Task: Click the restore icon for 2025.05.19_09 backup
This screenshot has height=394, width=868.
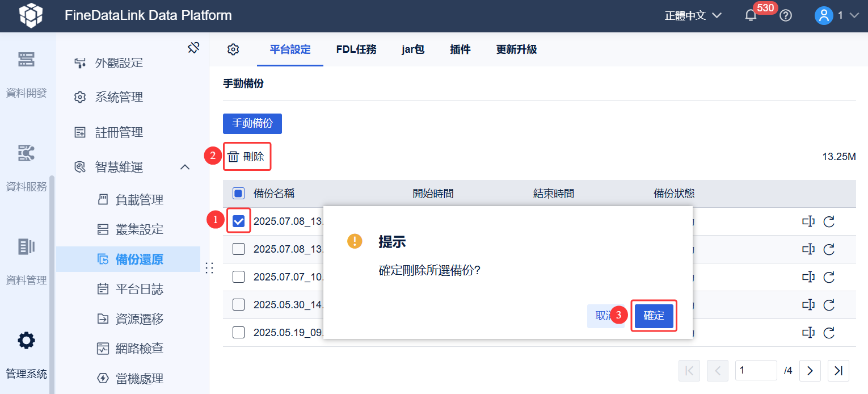Action: tap(829, 333)
